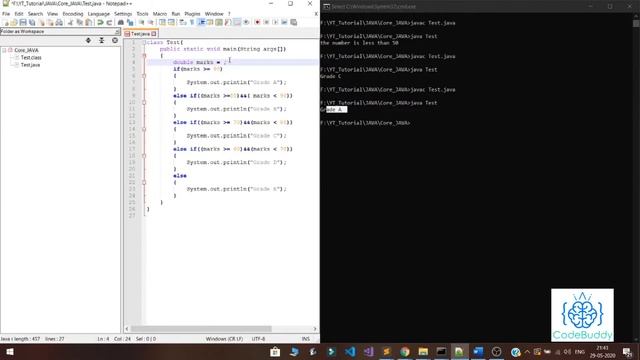Screen dimensions: 640x360
Task: Select the Test.java editor tab
Action: click(x=140, y=34)
